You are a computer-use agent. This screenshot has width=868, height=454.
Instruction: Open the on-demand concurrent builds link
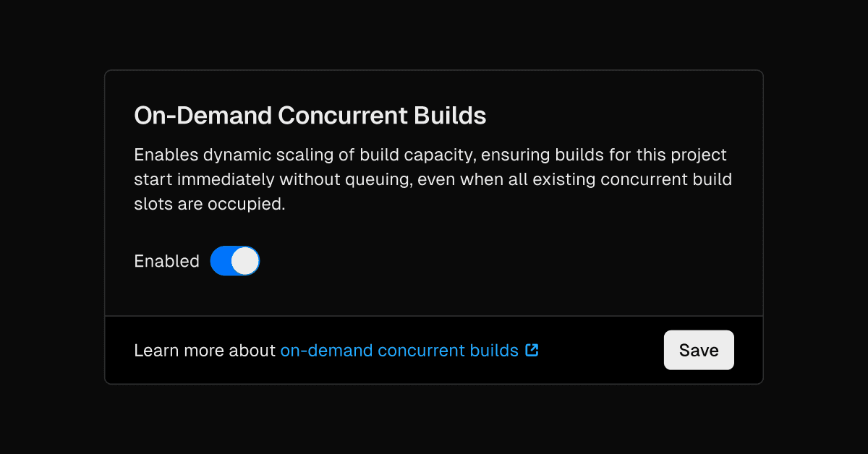(399, 351)
